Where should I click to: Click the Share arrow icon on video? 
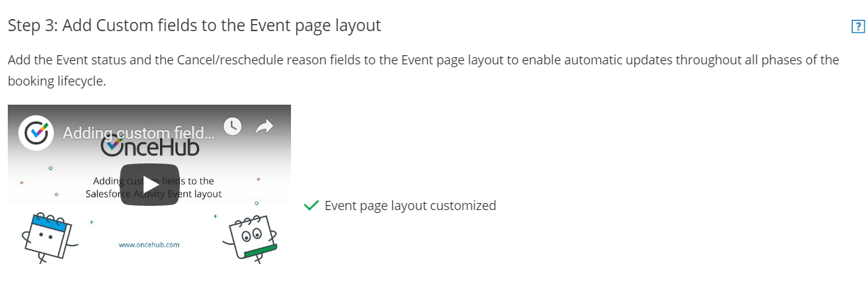point(264,127)
